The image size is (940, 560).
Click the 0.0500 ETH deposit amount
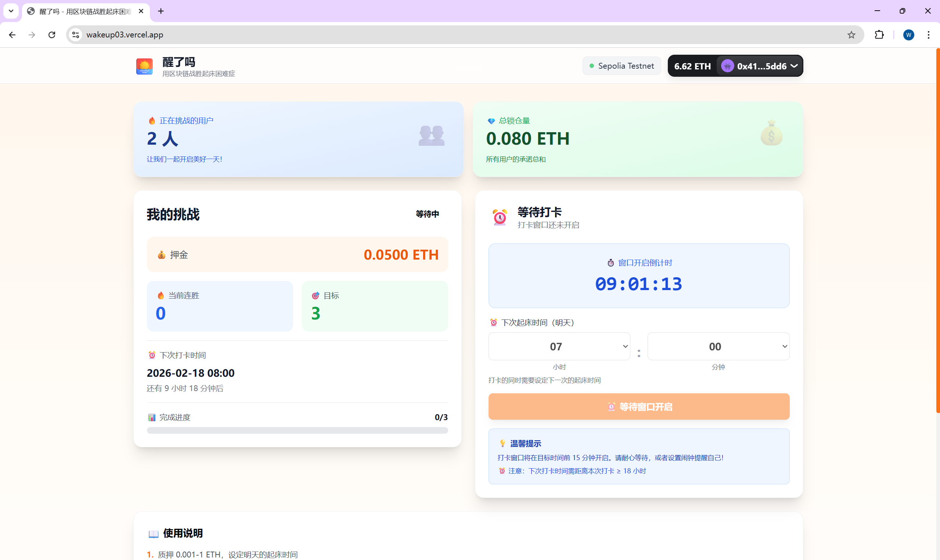pos(401,255)
